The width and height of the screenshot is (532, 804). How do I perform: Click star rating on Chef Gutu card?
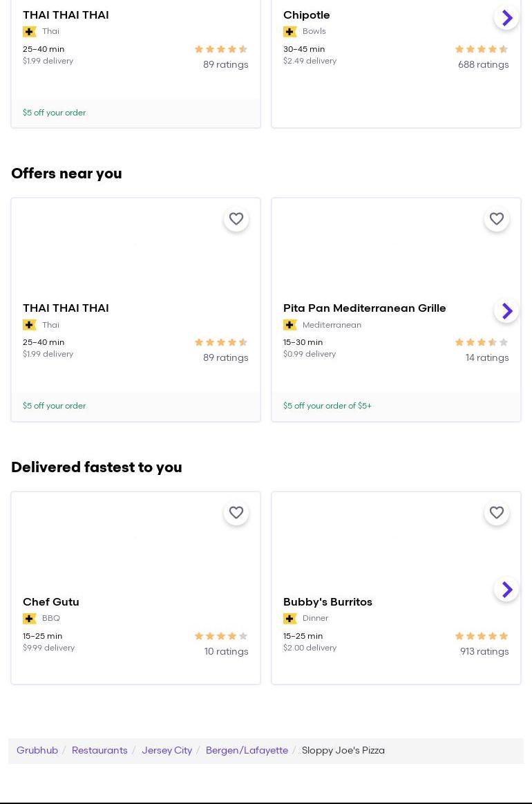pyautogui.click(x=221, y=636)
